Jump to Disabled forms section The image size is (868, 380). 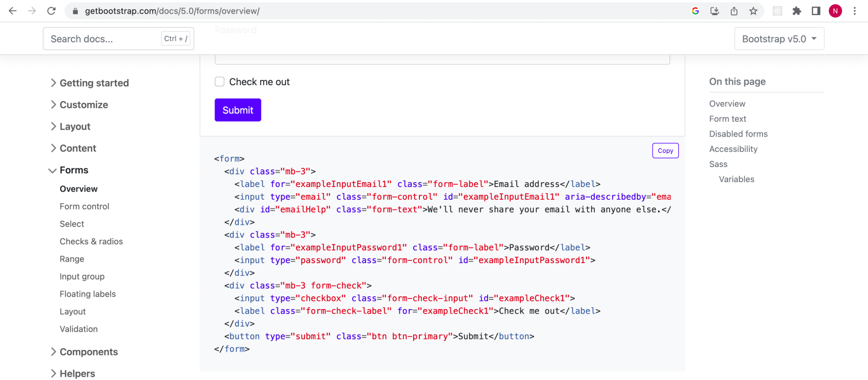point(738,134)
